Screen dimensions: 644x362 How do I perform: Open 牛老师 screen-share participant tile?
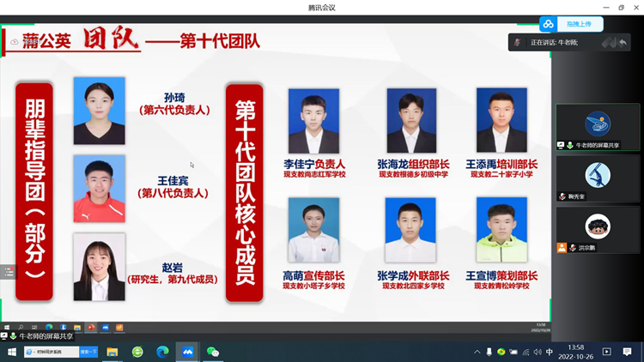pyautogui.click(x=597, y=127)
